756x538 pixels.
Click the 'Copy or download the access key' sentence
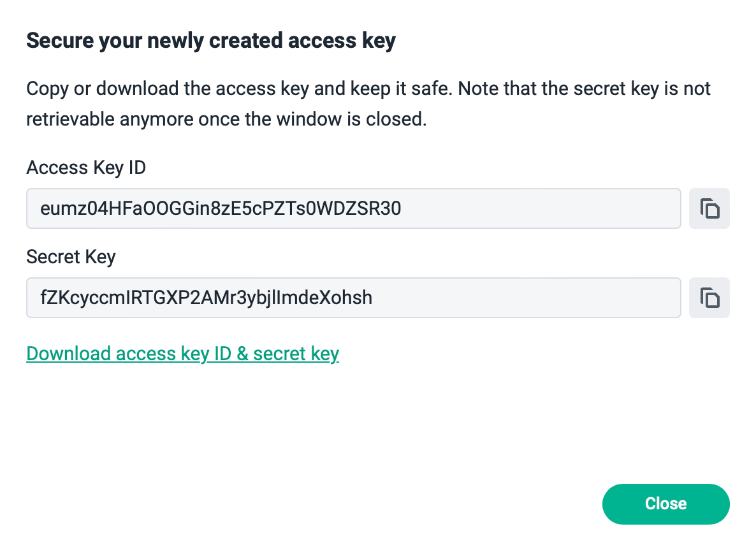[x=239, y=89]
